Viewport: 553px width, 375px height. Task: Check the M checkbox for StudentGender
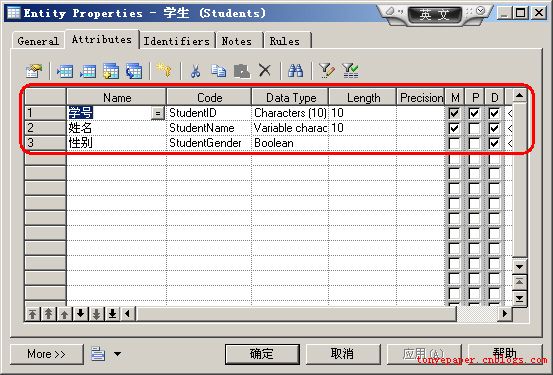point(454,143)
